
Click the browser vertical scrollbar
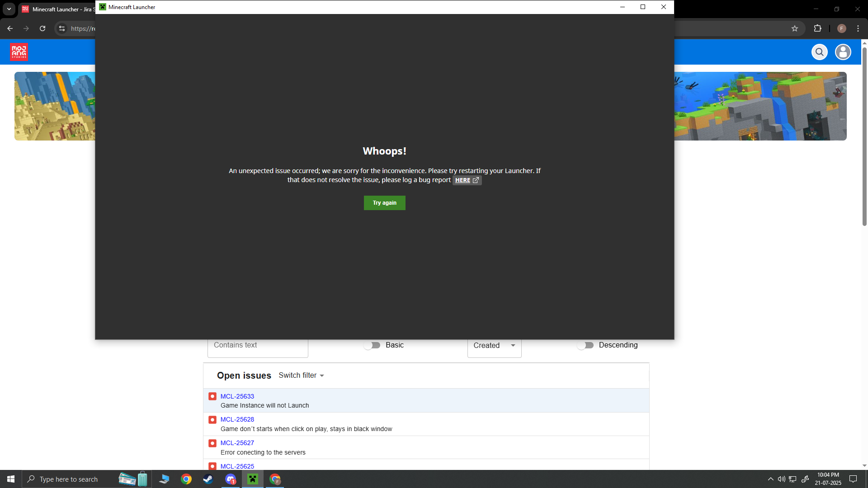click(x=864, y=136)
